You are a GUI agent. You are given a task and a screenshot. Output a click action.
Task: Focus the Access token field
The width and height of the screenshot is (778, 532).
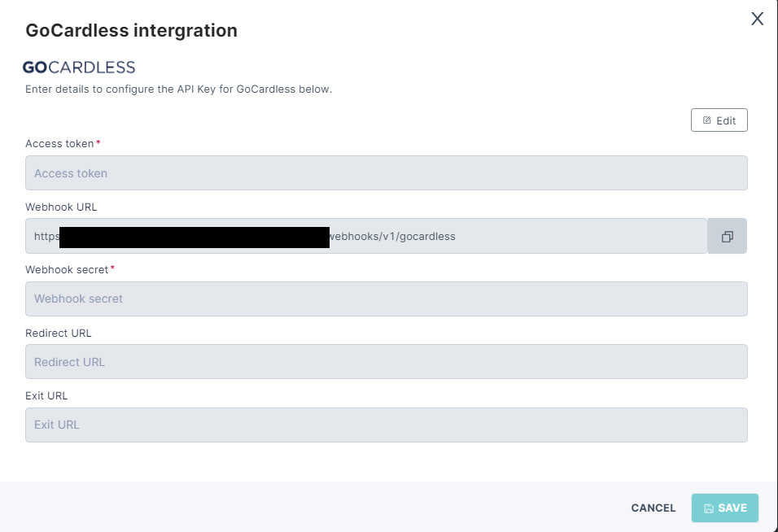pyautogui.click(x=387, y=173)
